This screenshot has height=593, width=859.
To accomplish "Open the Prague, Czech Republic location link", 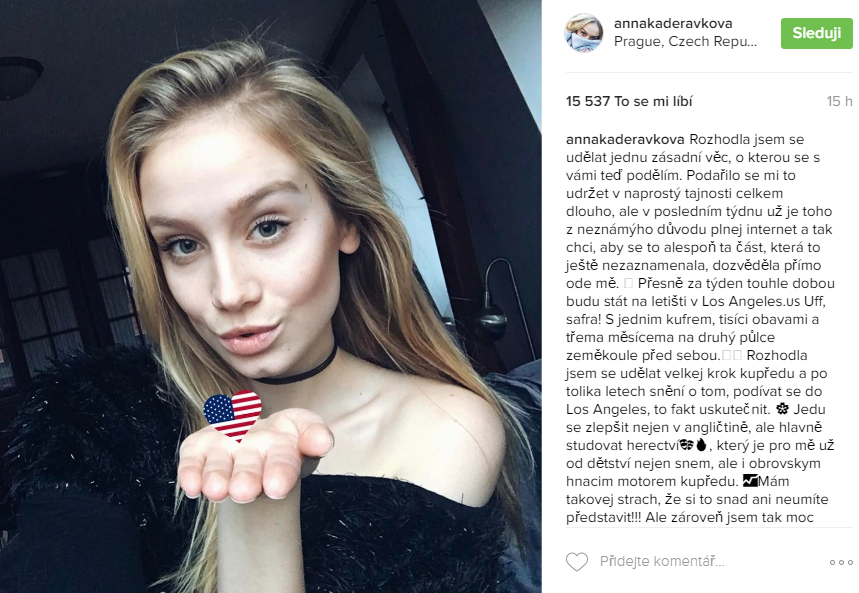I will (685, 42).
